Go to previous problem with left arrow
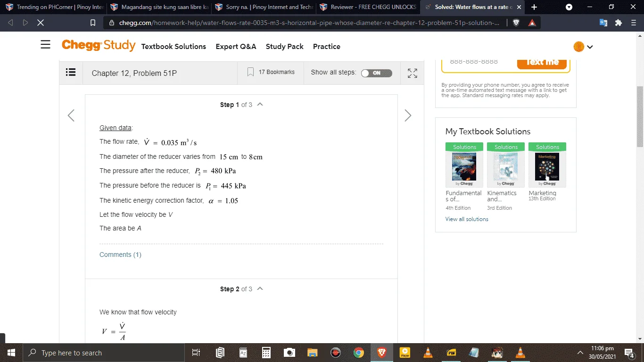The height and width of the screenshot is (362, 644). (71, 115)
